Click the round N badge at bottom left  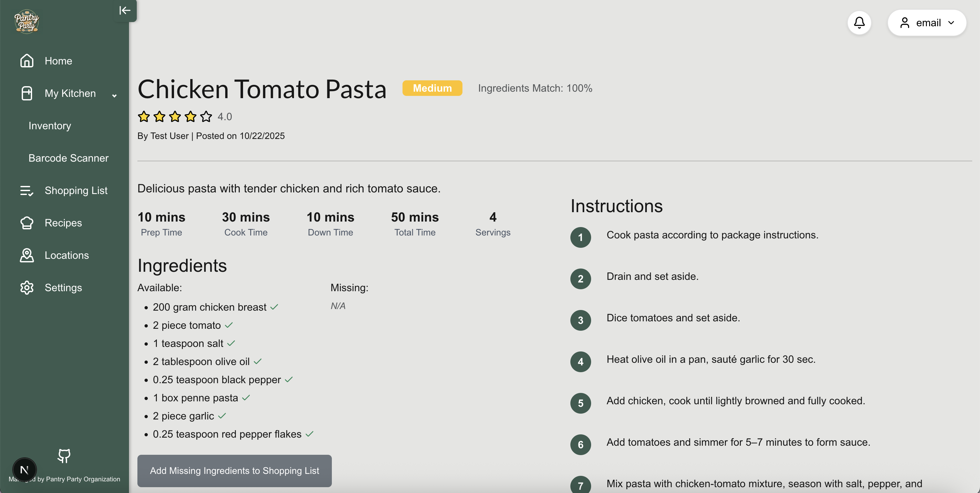(24, 470)
